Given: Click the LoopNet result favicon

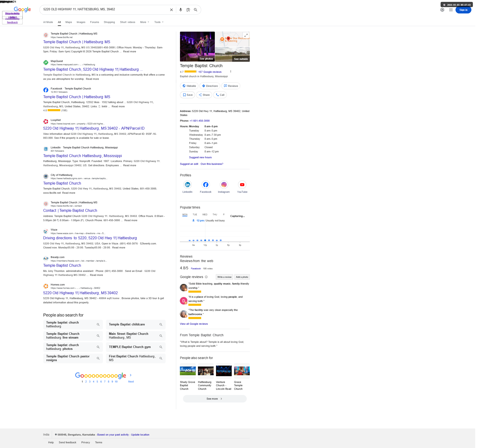Looking at the screenshot, I should 46,122.
